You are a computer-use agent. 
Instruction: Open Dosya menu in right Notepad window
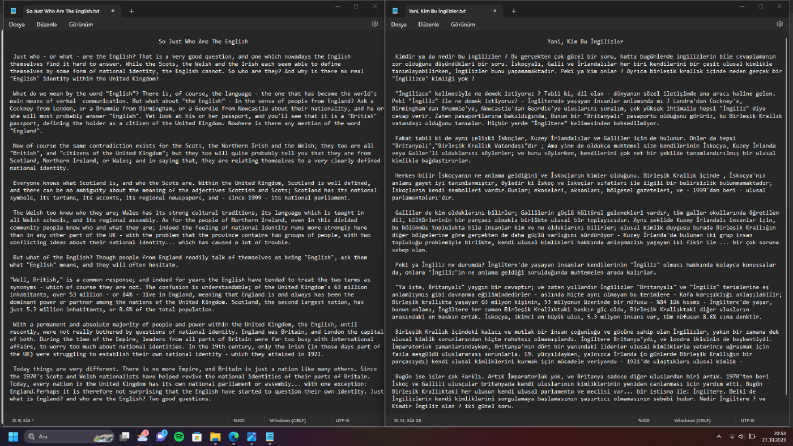[399, 24]
